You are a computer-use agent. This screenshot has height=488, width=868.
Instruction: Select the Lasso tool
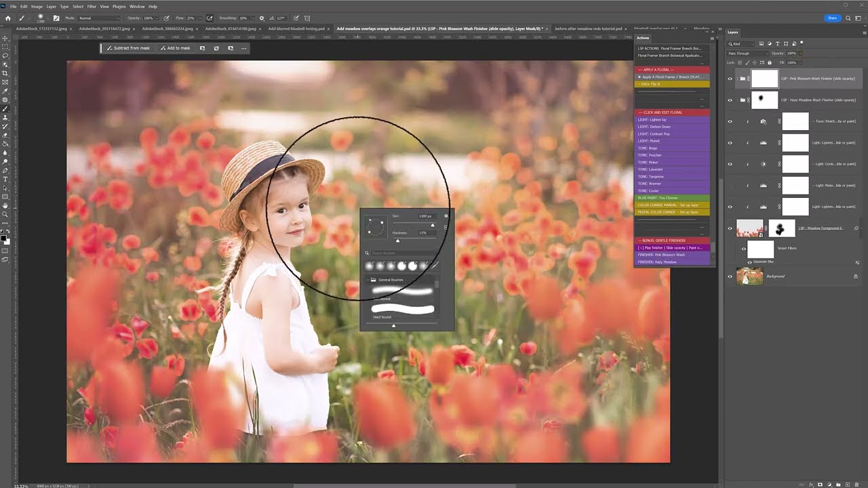click(x=5, y=56)
